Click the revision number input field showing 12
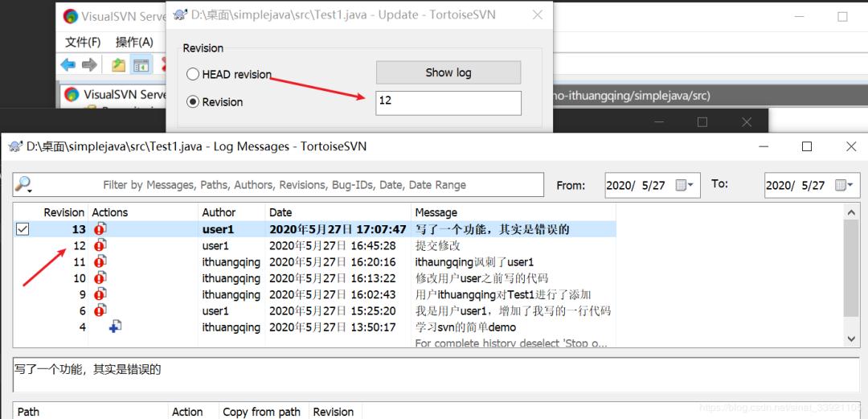 448,103
